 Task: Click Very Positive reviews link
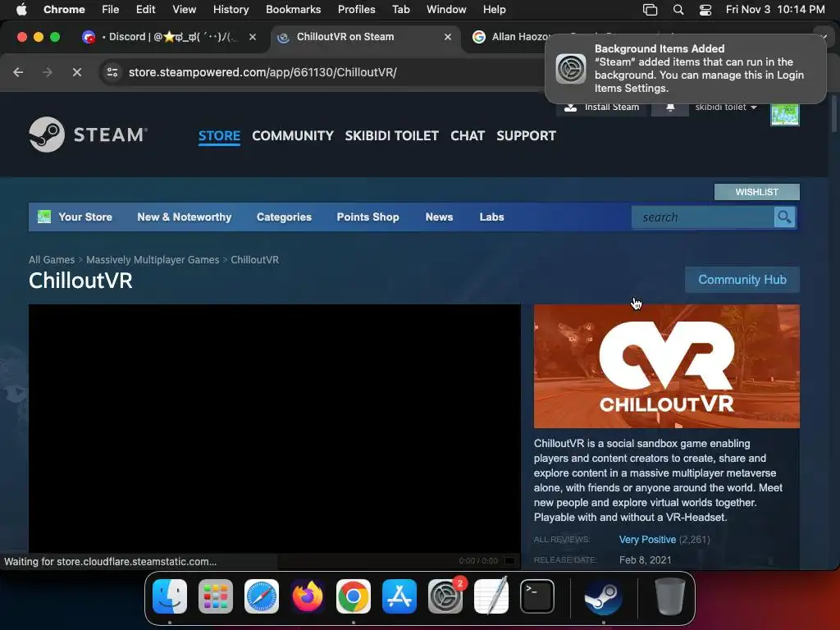tap(647, 540)
